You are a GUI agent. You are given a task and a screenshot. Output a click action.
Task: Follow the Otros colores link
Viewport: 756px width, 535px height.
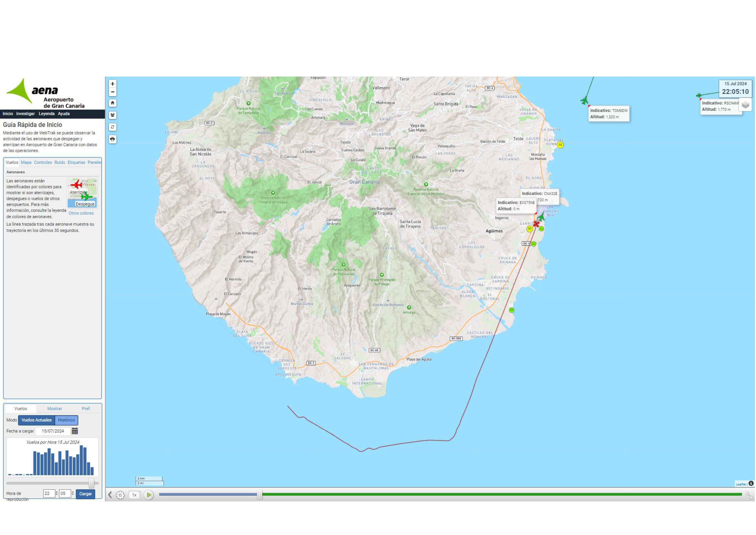click(81, 213)
